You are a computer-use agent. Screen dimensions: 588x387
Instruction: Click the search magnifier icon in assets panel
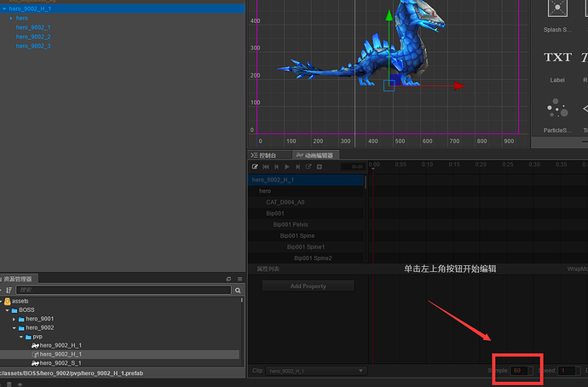(238, 290)
